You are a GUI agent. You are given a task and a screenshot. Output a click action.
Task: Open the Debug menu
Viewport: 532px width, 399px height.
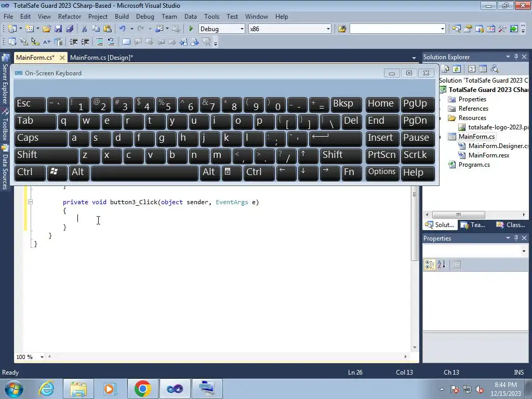tap(145, 16)
